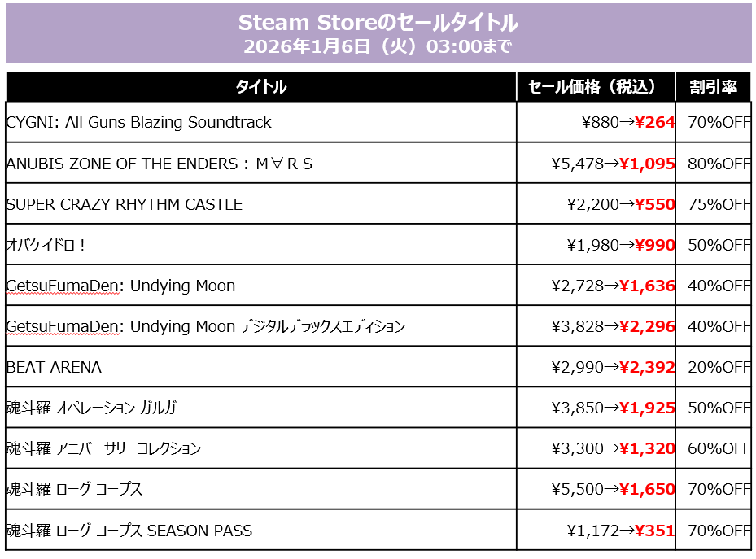Click the Steam Store sale title banner
The width and height of the screenshot is (756, 559).
click(x=378, y=22)
